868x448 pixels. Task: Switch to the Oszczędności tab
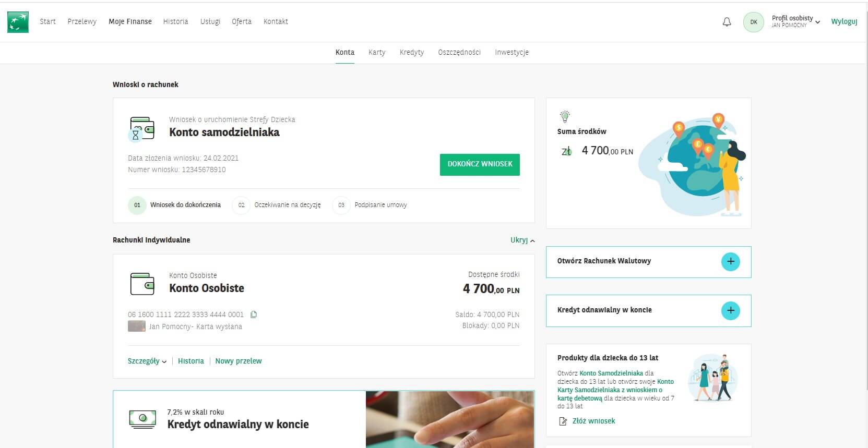tap(459, 52)
